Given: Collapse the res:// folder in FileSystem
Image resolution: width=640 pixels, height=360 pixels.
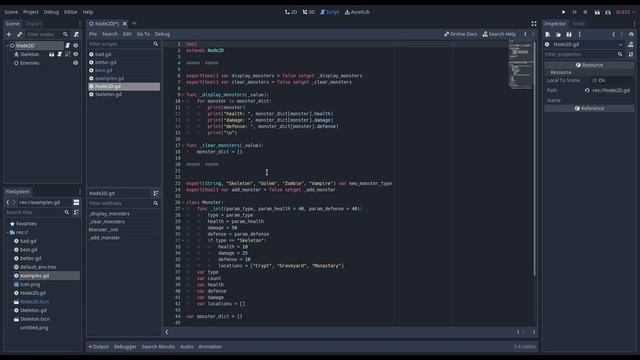Looking at the screenshot, I should [7, 232].
